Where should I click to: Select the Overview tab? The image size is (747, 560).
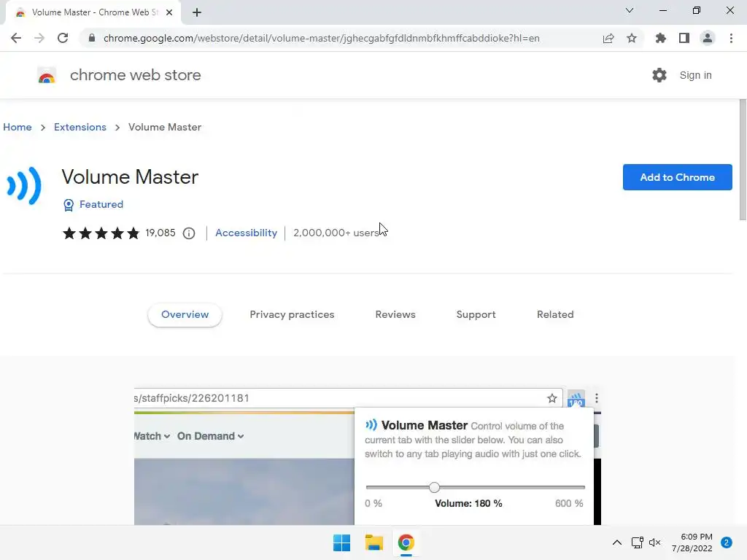pyautogui.click(x=185, y=315)
